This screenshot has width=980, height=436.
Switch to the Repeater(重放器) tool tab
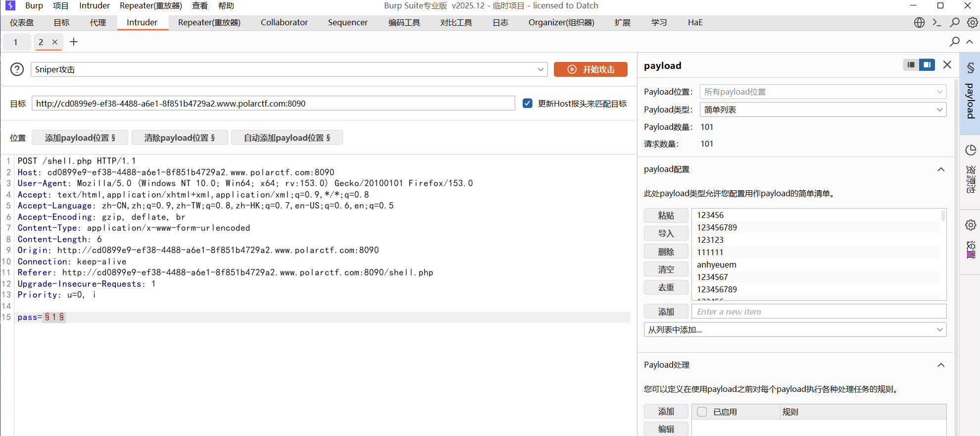tap(209, 22)
